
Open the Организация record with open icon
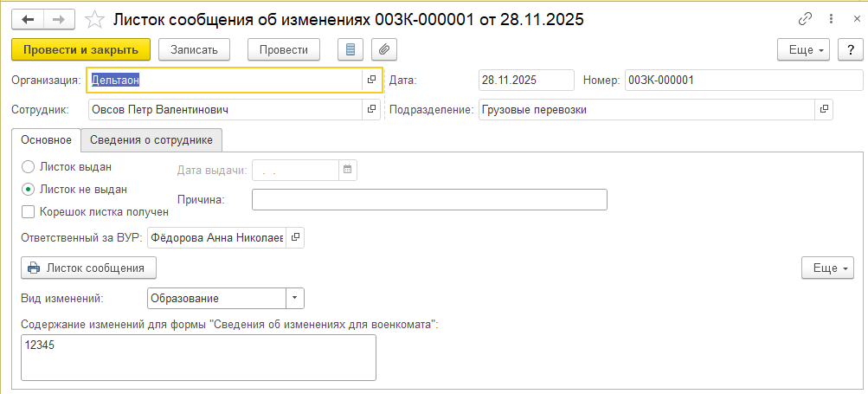point(371,80)
